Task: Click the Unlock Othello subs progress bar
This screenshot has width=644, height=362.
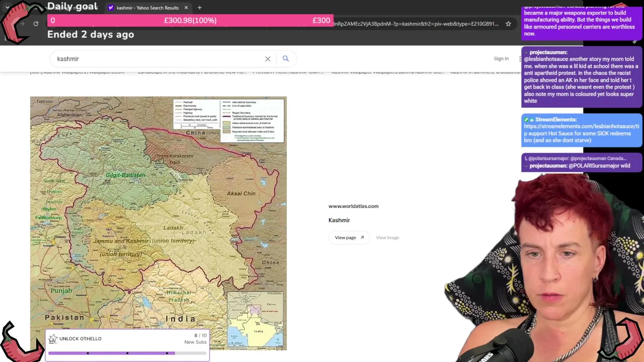Action: pyautogui.click(x=127, y=353)
